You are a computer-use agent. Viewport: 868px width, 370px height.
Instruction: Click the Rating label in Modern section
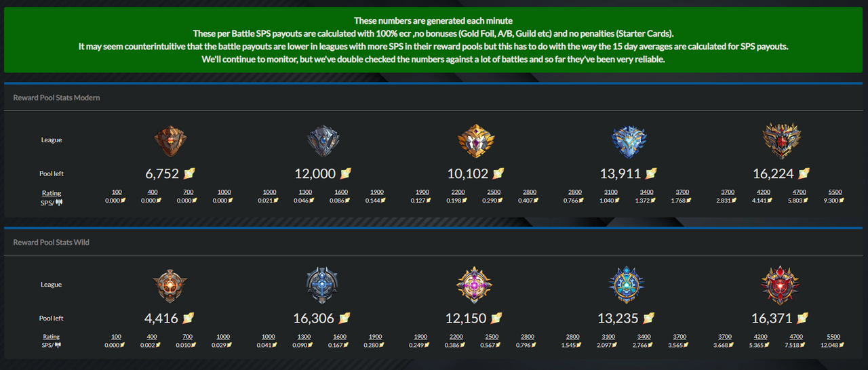(x=52, y=193)
